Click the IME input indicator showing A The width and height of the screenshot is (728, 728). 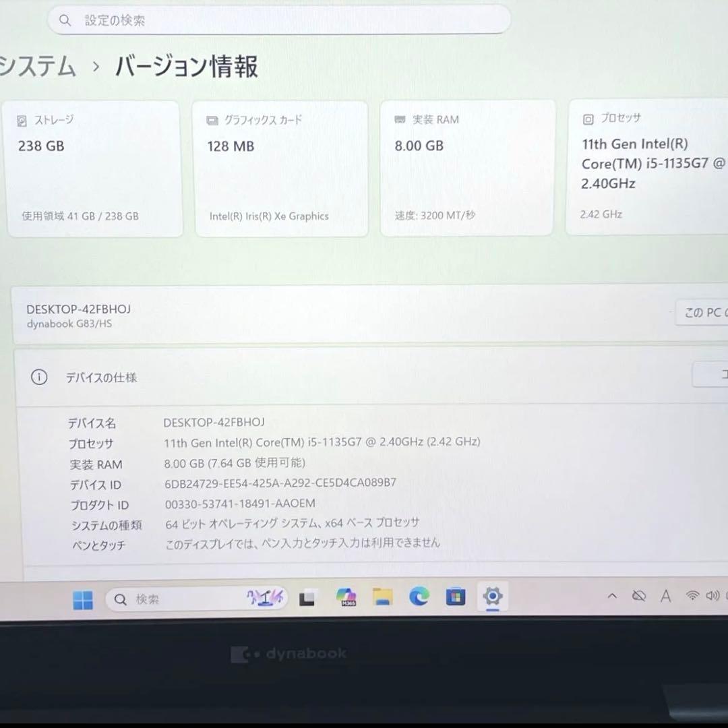point(665,596)
